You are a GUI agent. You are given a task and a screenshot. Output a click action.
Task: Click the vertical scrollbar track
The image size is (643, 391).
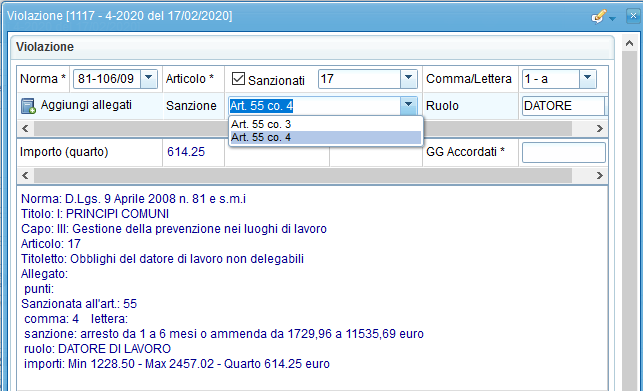[629, 222]
